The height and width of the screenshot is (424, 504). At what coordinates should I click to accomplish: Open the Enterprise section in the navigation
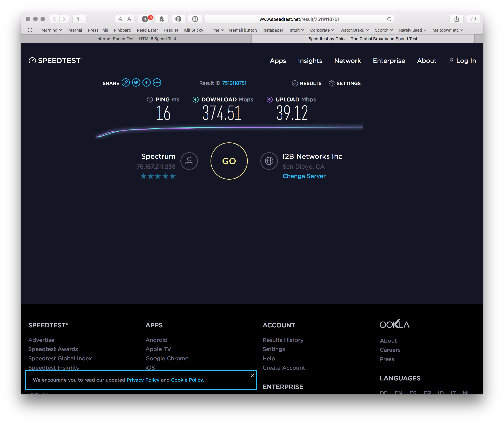point(389,61)
